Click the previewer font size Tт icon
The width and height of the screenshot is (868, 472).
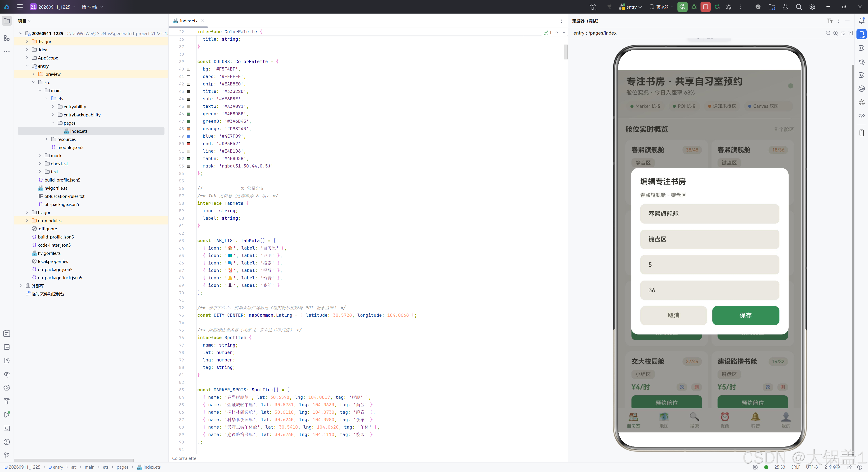pos(830,21)
